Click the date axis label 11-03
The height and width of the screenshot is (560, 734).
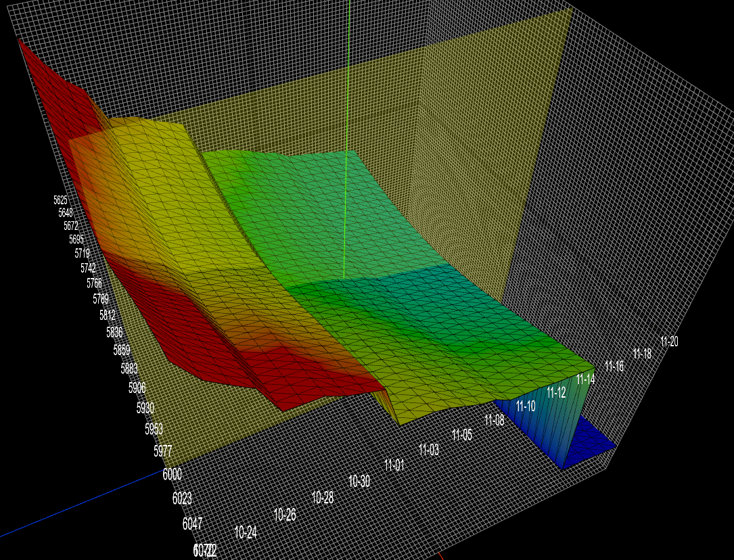click(429, 450)
